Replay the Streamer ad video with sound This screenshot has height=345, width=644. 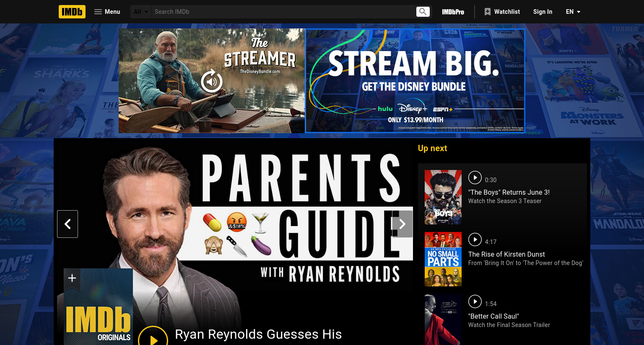[212, 81]
